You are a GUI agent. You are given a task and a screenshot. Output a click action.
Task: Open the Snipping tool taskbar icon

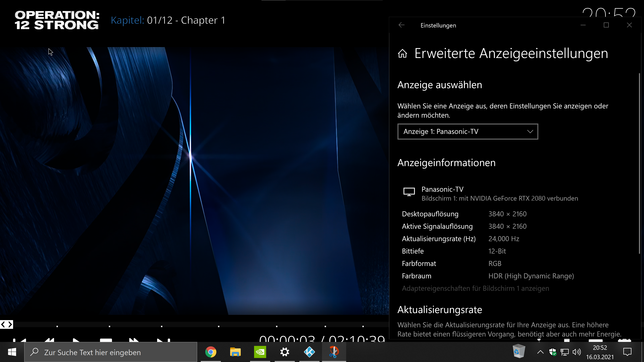(334, 352)
